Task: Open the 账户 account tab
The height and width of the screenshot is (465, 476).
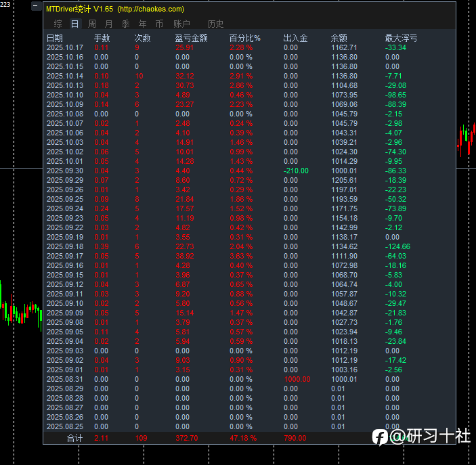Action: click(x=182, y=24)
